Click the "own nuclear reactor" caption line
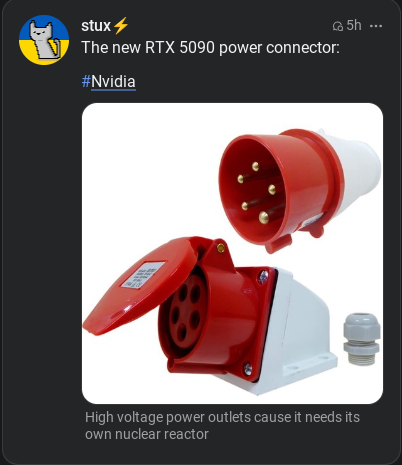The height and width of the screenshot is (465, 402). pyautogui.click(x=147, y=434)
